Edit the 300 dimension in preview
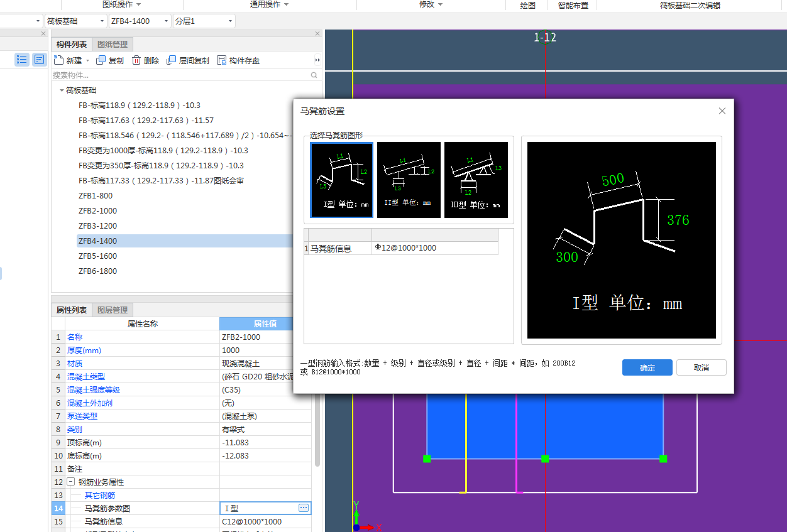The width and height of the screenshot is (787, 532). 567,257
